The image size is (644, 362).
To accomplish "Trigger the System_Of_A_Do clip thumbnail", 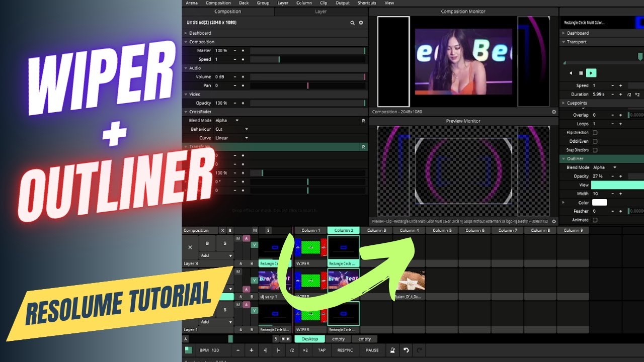I will 410,281.
